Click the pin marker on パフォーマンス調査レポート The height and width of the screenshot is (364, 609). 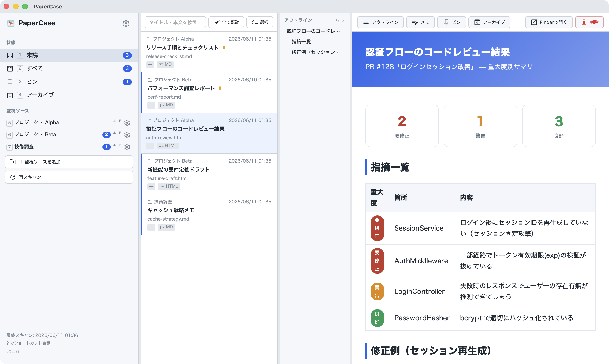(220, 89)
